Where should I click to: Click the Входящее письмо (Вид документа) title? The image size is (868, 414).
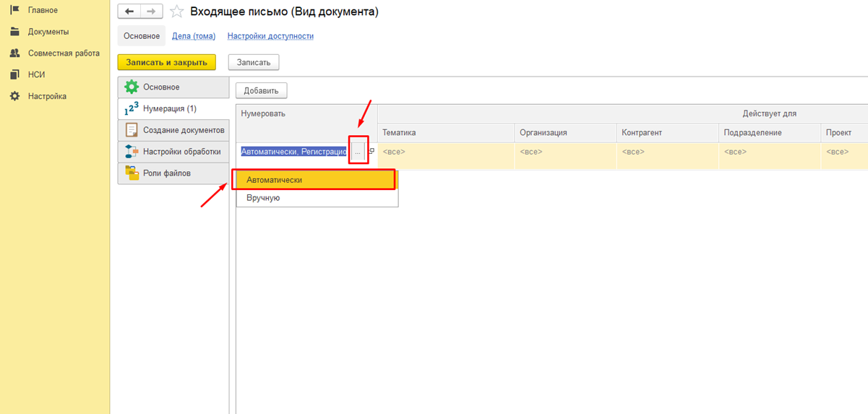point(284,12)
